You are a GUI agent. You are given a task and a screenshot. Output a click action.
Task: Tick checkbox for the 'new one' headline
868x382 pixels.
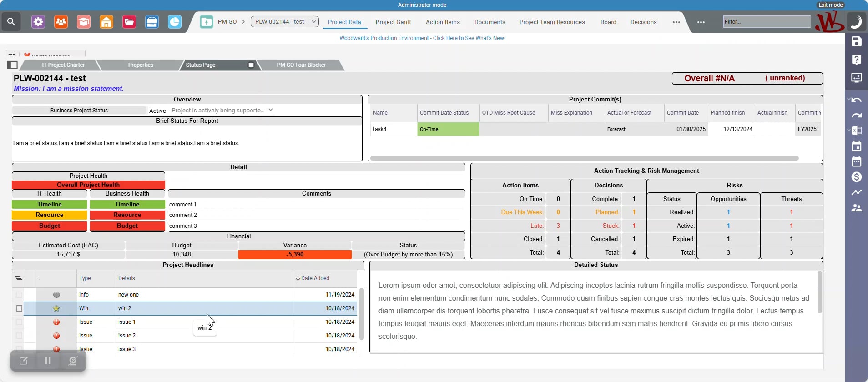19,295
